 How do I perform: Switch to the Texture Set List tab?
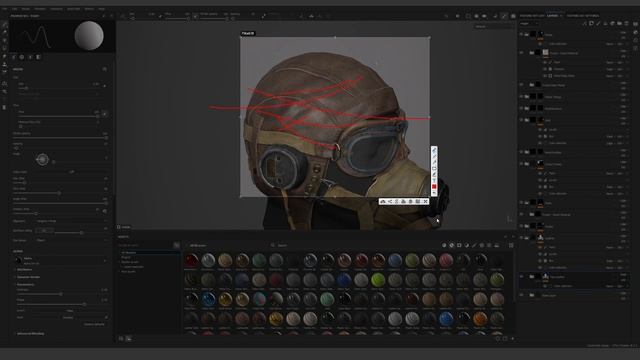tap(532, 16)
